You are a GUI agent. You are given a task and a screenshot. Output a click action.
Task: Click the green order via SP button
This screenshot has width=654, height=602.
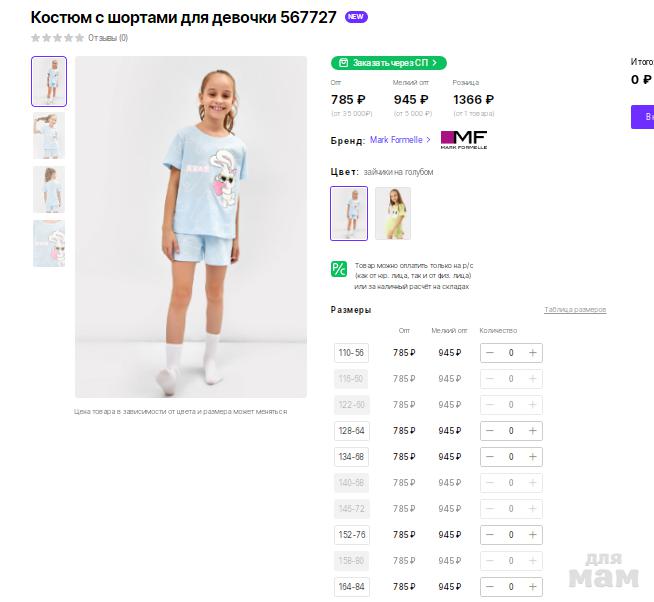(389, 63)
